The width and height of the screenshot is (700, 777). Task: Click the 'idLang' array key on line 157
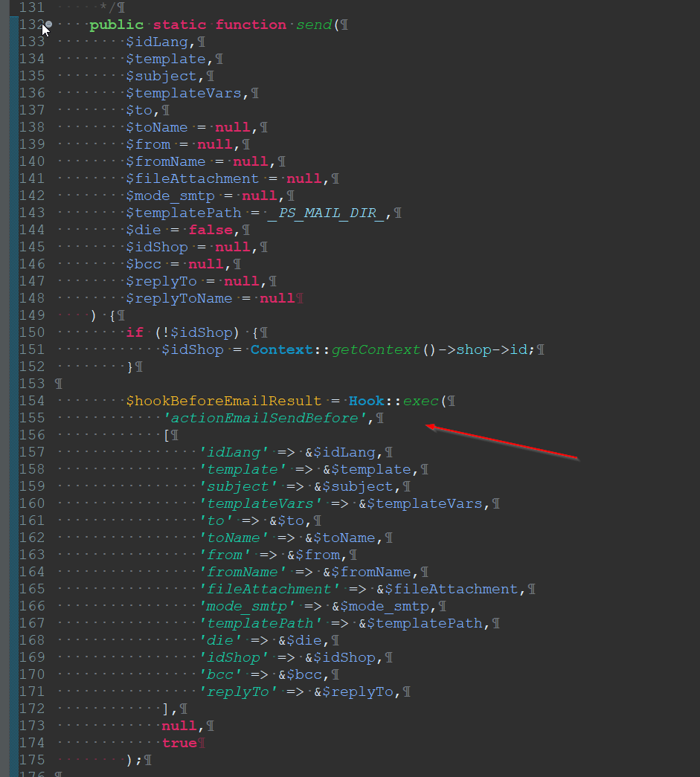(x=234, y=452)
